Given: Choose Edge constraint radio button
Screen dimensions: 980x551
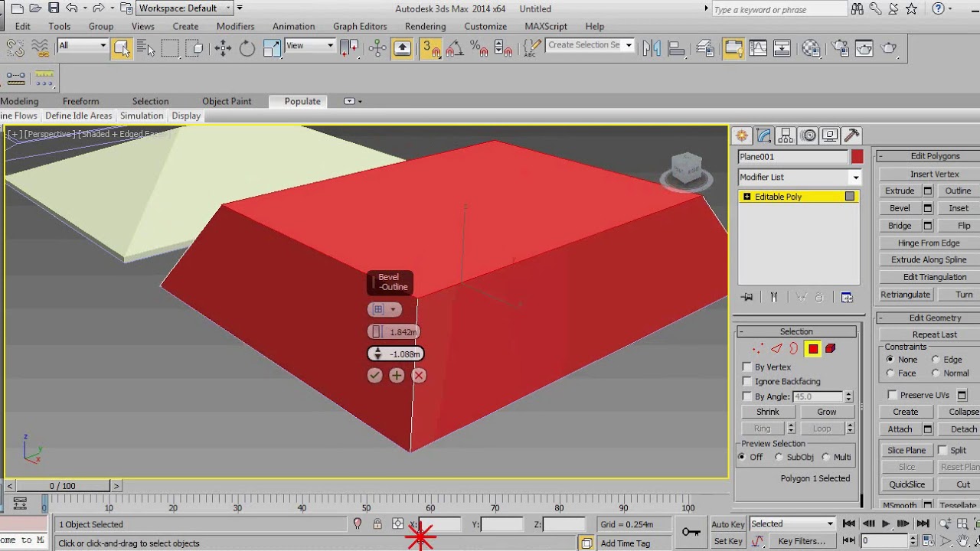Looking at the screenshot, I should pyautogui.click(x=936, y=360).
